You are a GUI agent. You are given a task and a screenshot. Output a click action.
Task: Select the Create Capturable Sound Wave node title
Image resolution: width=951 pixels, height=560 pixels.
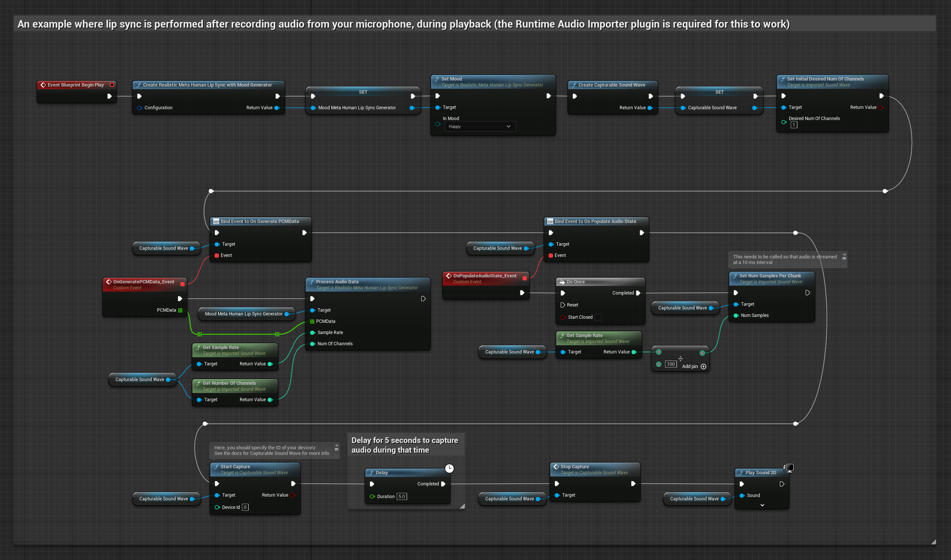[x=611, y=85]
